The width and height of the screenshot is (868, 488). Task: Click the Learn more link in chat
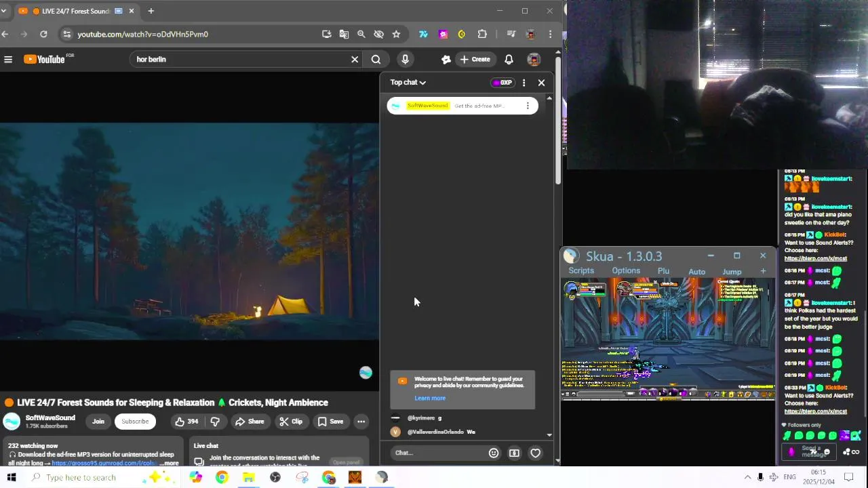coord(430,399)
